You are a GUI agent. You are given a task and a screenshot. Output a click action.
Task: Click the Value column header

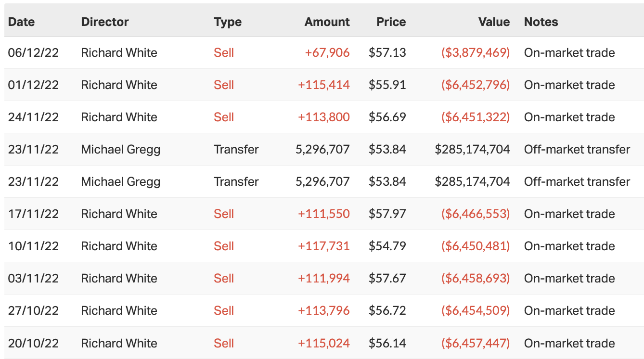494,22
